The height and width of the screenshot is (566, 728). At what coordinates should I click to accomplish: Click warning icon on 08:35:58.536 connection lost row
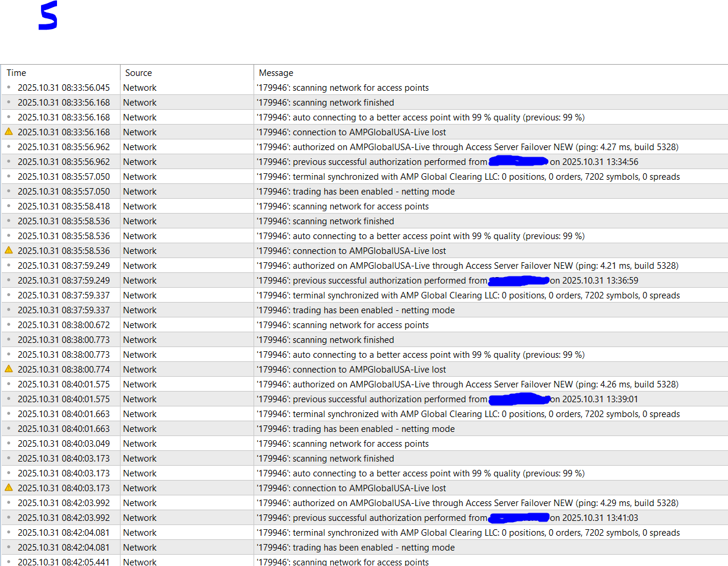tap(8, 250)
